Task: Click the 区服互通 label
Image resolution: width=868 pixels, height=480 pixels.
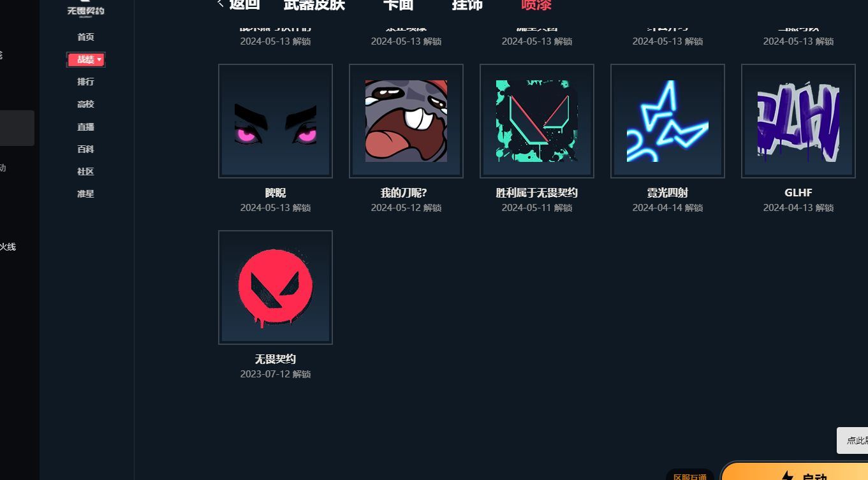Action: 690,476
